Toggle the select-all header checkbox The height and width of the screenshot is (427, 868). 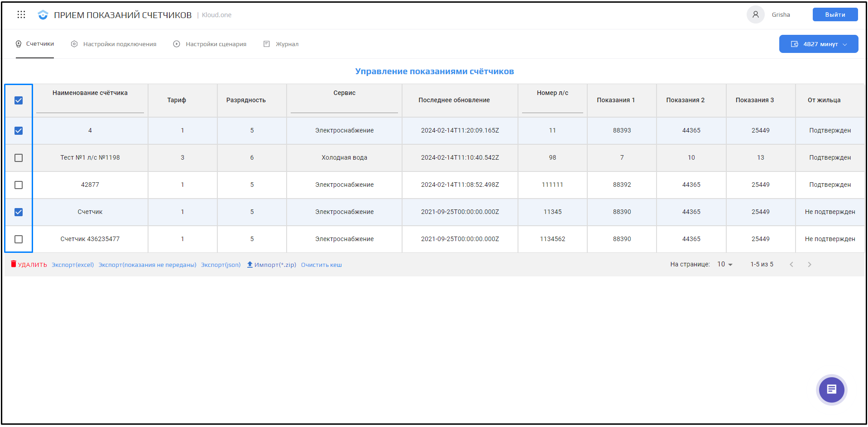tap(19, 100)
